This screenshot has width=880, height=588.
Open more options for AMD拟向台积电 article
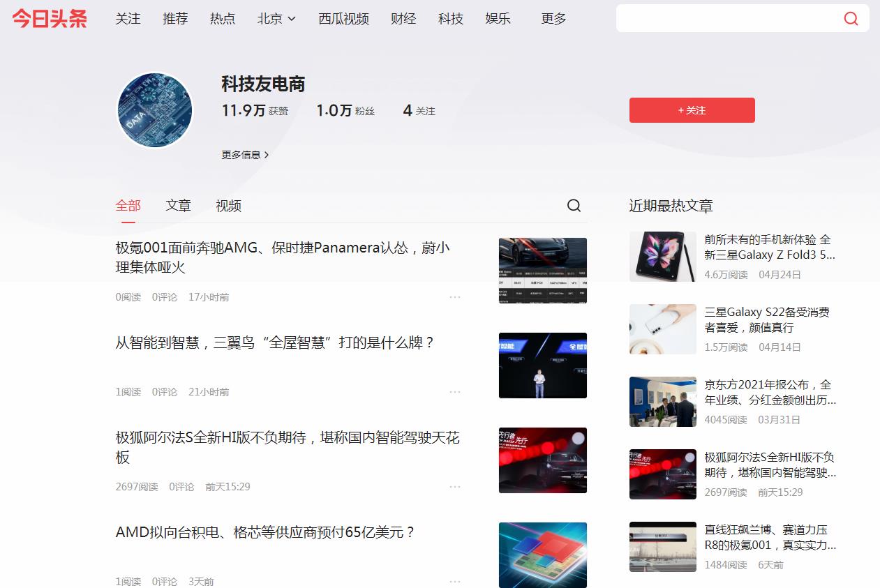point(455,582)
